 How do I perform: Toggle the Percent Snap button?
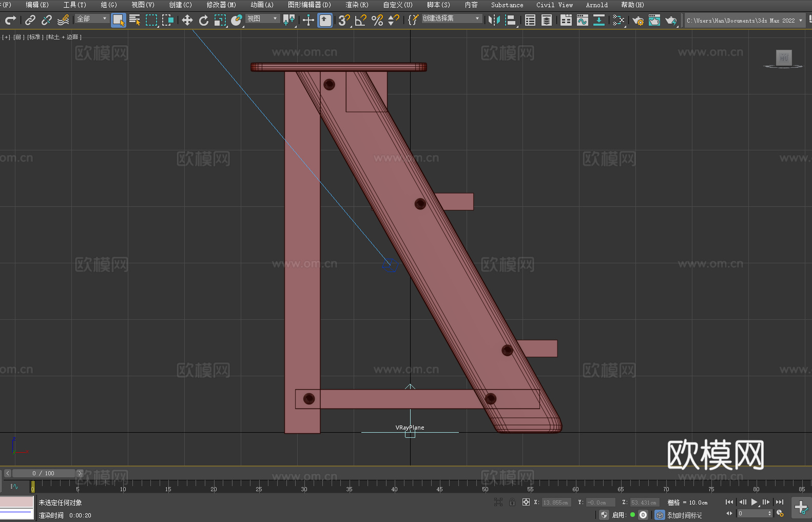point(377,20)
